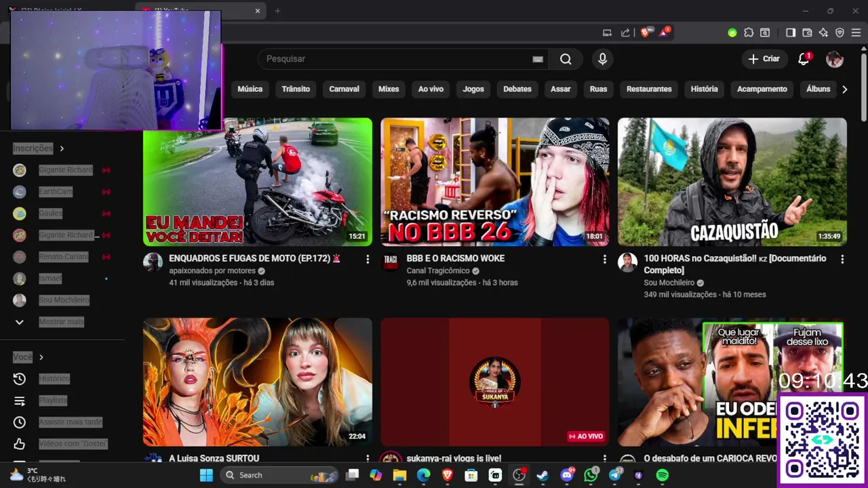The height and width of the screenshot is (488, 868).
Task: Open the Cazaquistão documentary thumbnail
Action: pos(732,182)
